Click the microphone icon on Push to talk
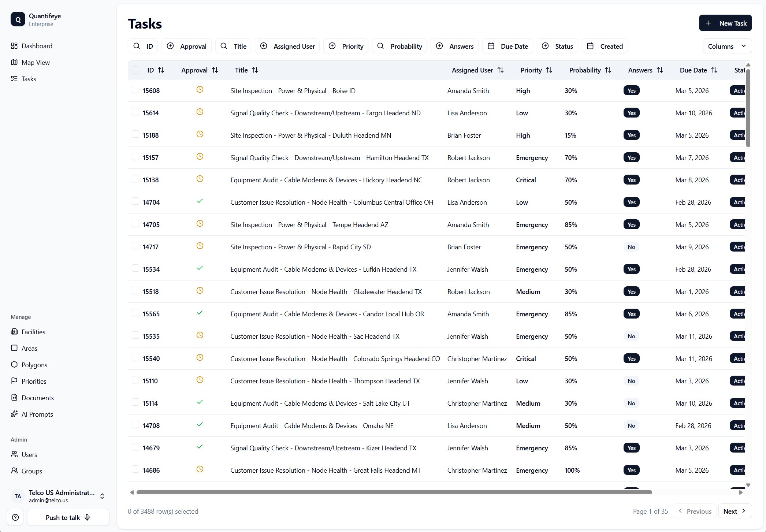The image size is (766, 532). point(87,517)
